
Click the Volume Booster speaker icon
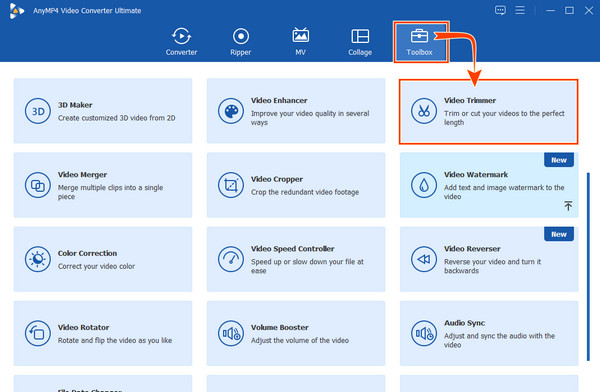click(x=231, y=333)
